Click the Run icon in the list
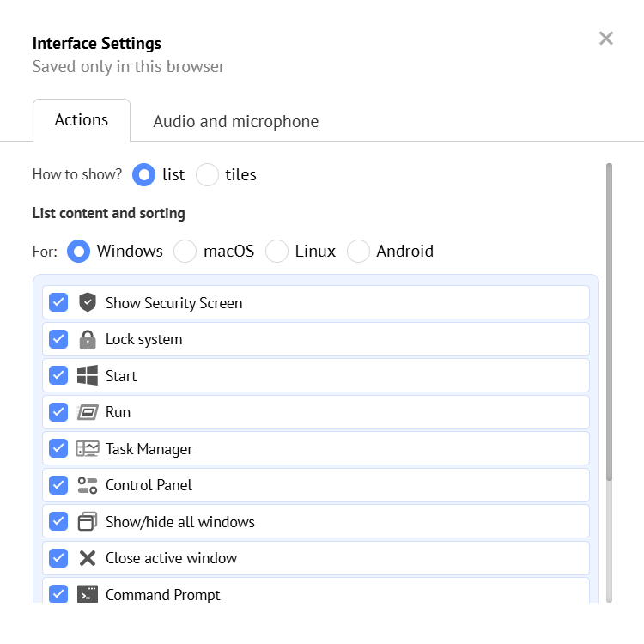Viewport: 644px width, 644px height. pyautogui.click(x=88, y=412)
